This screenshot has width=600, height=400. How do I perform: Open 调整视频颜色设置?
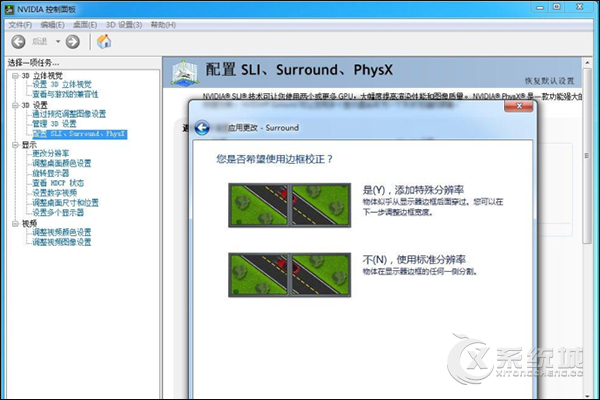[62, 232]
